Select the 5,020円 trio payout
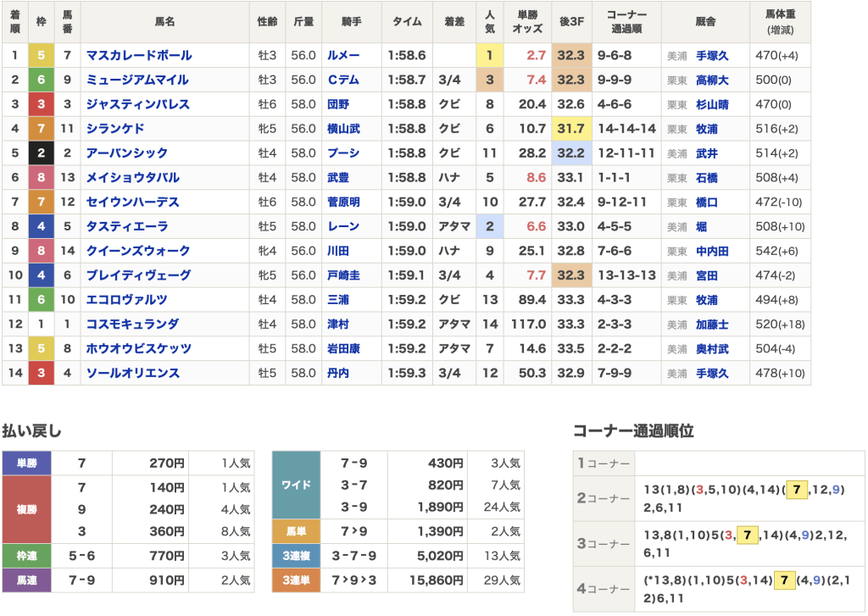This screenshot has width=868, height=616. [x=440, y=556]
